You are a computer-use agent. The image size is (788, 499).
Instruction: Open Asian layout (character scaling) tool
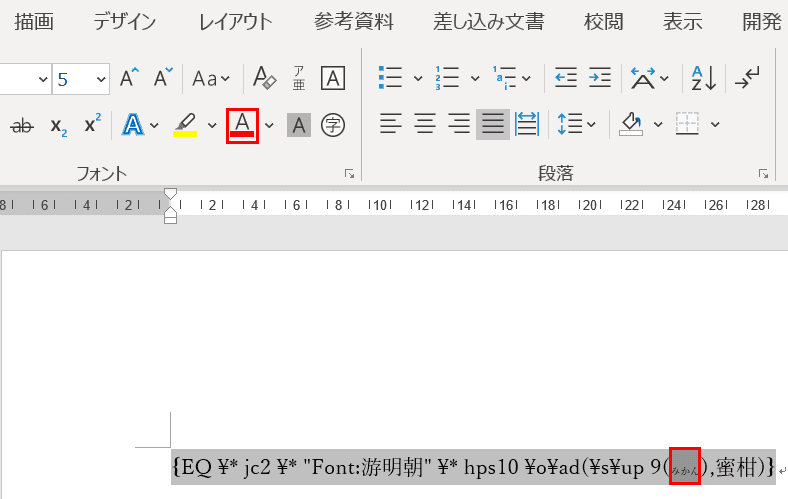(643, 78)
